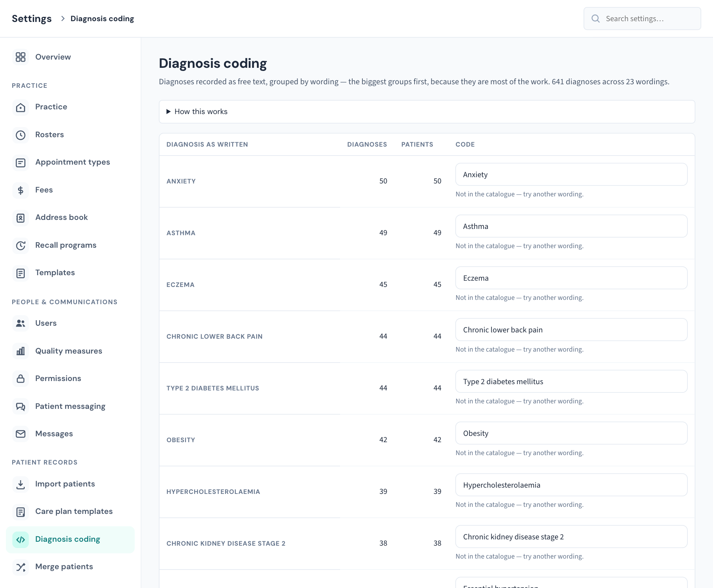The width and height of the screenshot is (713, 588).
Task: Select the HYPERCHOLESTEROLAEMIA row label
Action: [x=213, y=492]
